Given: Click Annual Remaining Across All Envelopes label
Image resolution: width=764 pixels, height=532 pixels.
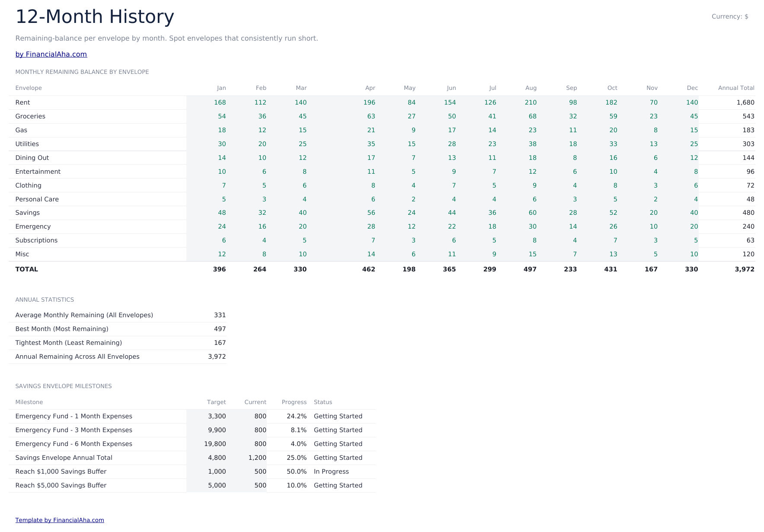Looking at the screenshot, I should (x=77, y=357).
